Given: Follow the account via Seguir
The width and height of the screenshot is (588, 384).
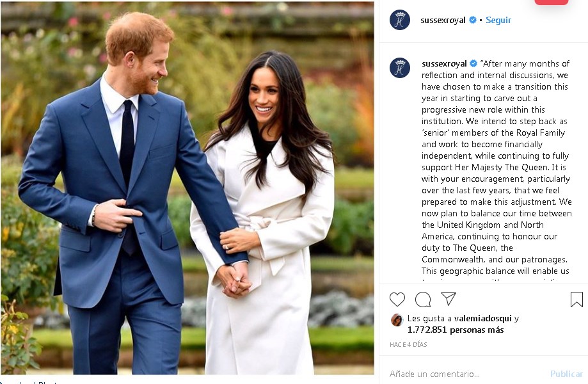Looking at the screenshot, I should point(498,20).
